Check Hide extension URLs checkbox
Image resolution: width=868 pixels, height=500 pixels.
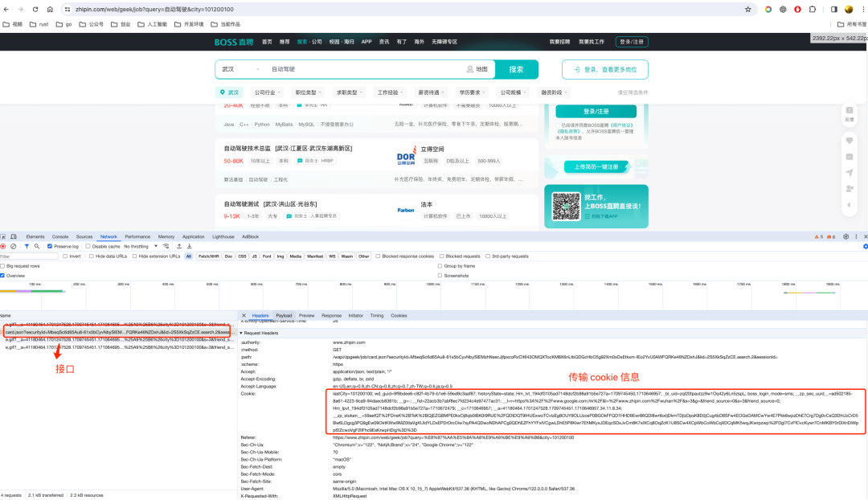click(134, 256)
